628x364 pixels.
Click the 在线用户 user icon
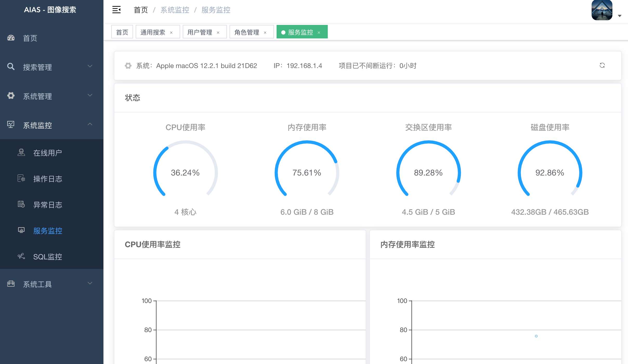[x=21, y=152]
